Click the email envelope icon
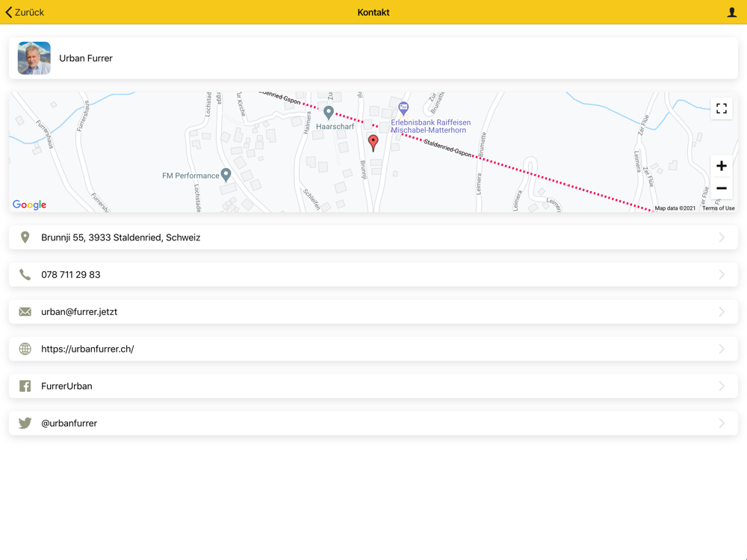747x560 pixels. point(25,312)
